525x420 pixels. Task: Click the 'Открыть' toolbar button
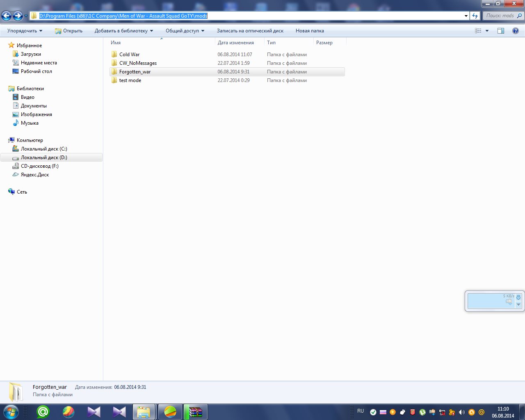(x=68, y=31)
